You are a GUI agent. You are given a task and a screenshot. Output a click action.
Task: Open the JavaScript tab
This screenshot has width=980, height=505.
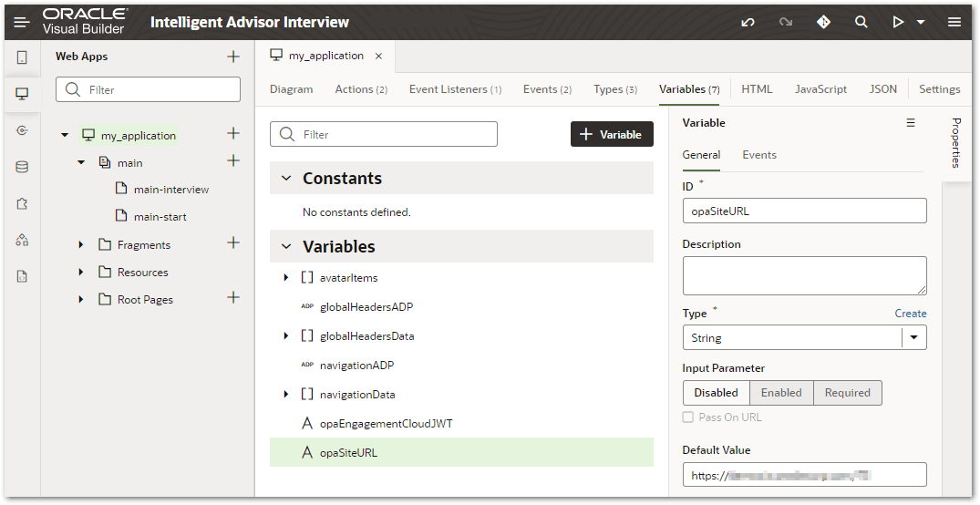tap(820, 89)
